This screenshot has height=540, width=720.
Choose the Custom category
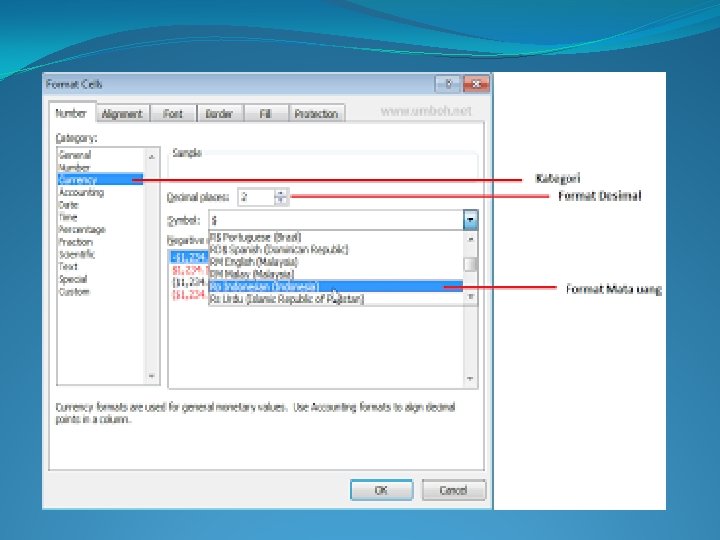click(101, 292)
